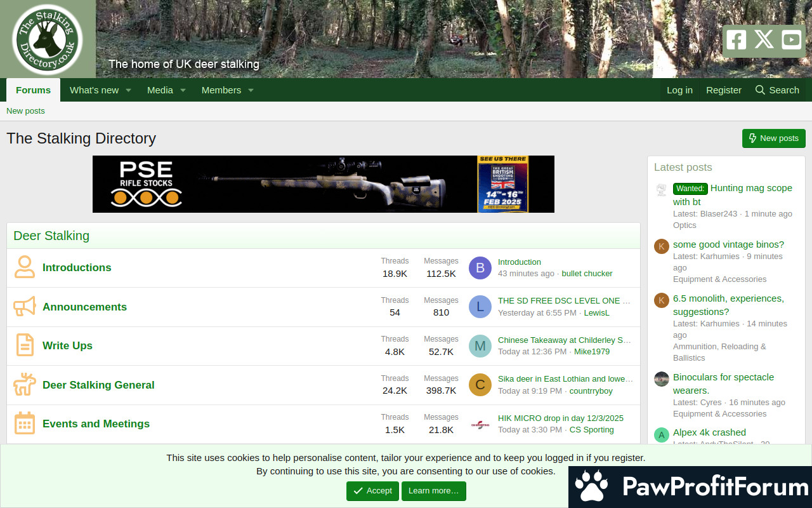Open the X (Twitter) social icon

764,40
